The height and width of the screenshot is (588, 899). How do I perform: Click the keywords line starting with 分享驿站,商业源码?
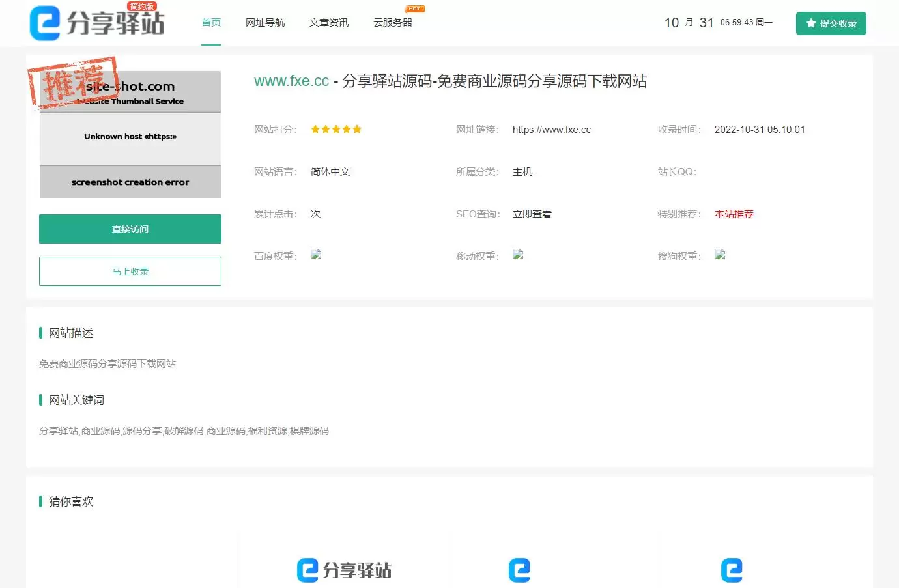184,431
